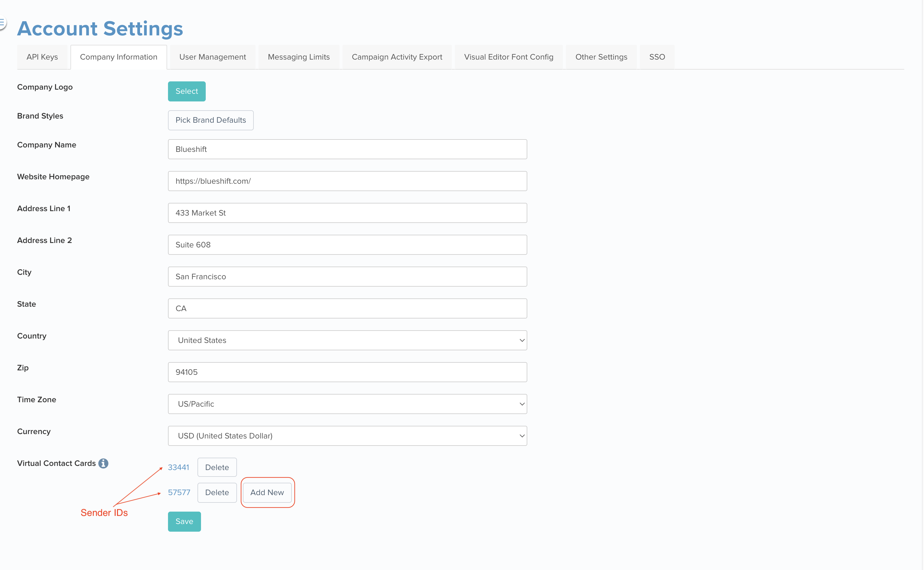Viewport: 924px width, 570px height.
Task: Open the Country dropdown
Action: [x=347, y=340]
